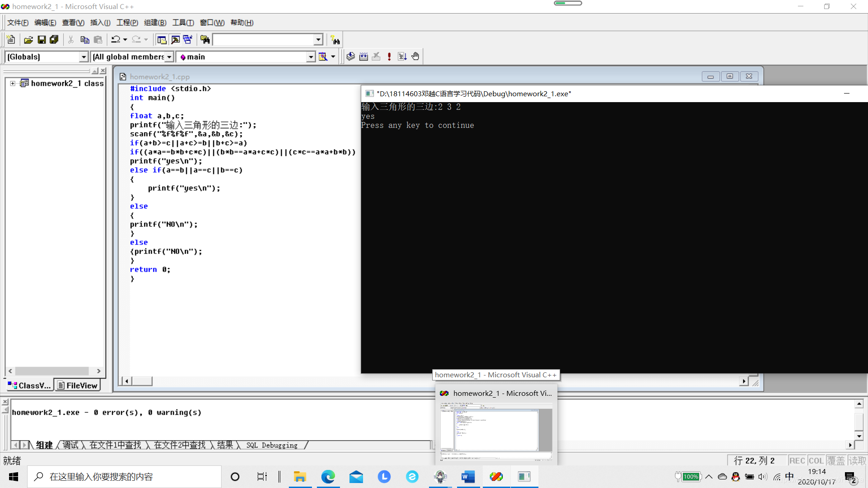868x488 pixels.
Task: Open Word from the taskbar
Action: (x=468, y=477)
